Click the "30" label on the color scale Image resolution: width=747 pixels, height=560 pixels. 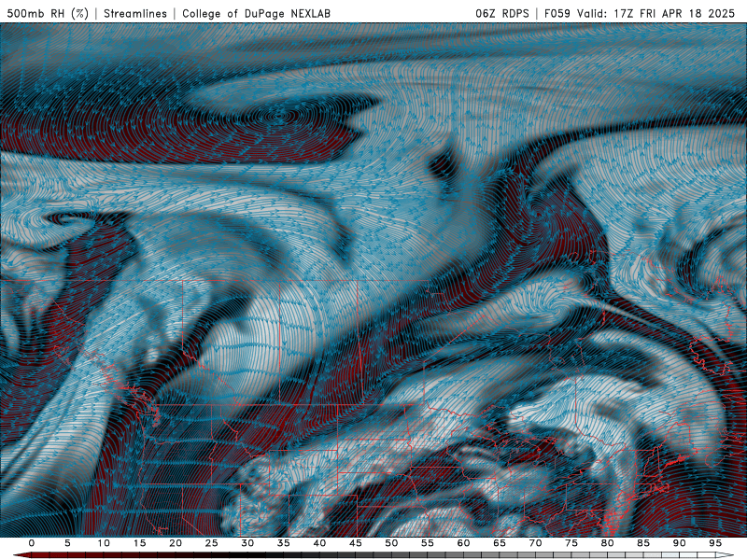pyautogui.click(x=247, y=543)
